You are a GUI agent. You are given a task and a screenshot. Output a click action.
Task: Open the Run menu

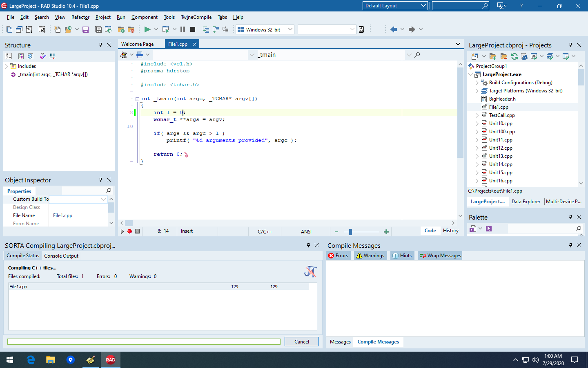coord(121,17)
